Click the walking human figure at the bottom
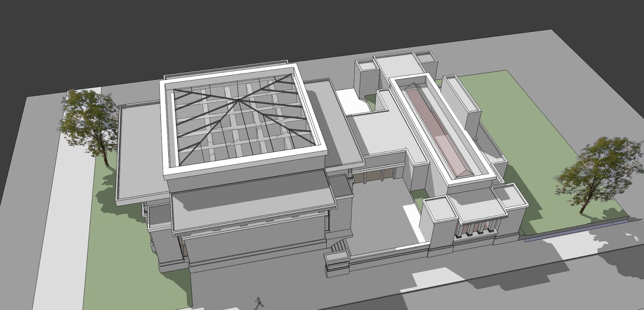 (x=258, y=303)
